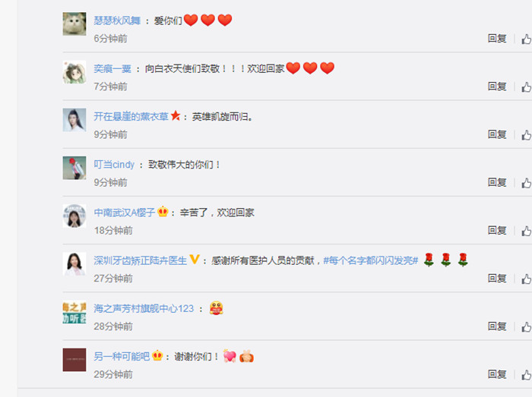Like the 海之声芳村旗舰中心123 comment
The image size is (532, 397).
[x=527, y=327]
